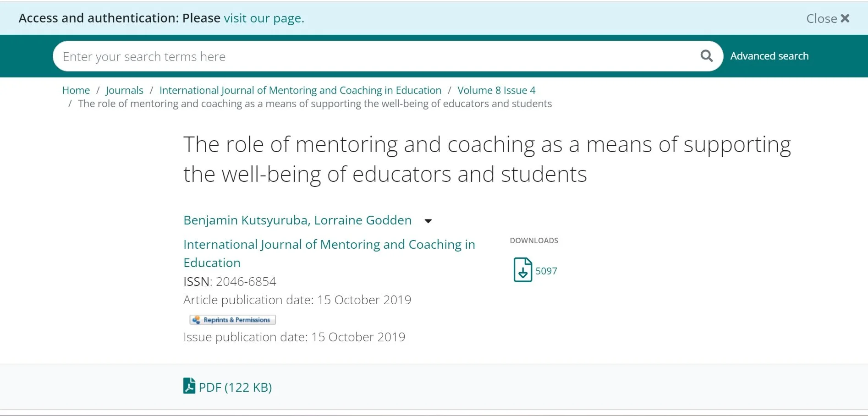The image size is (868, 416).
Task: Go to the Home breadcrumb
Action: coord(76,90)
